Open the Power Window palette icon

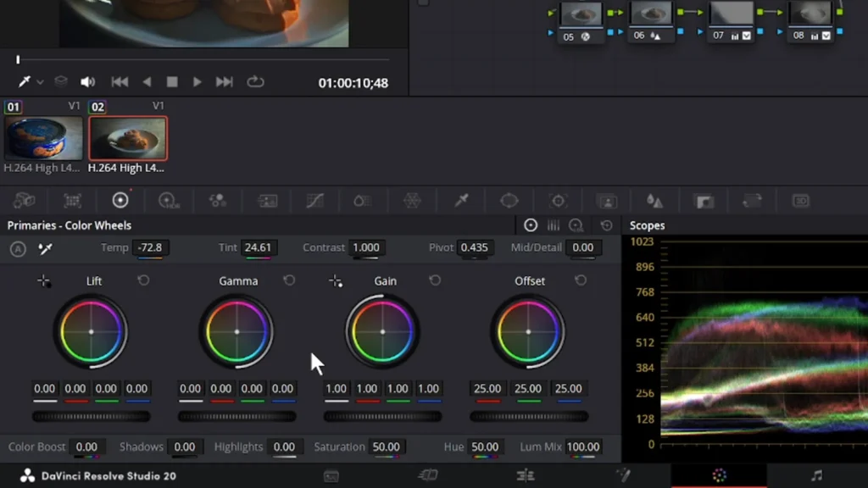point(509,201)
